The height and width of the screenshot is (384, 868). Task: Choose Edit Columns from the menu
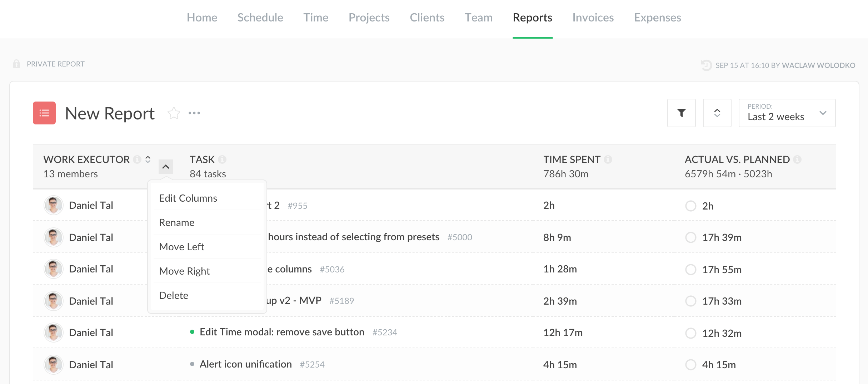(188, 198)
